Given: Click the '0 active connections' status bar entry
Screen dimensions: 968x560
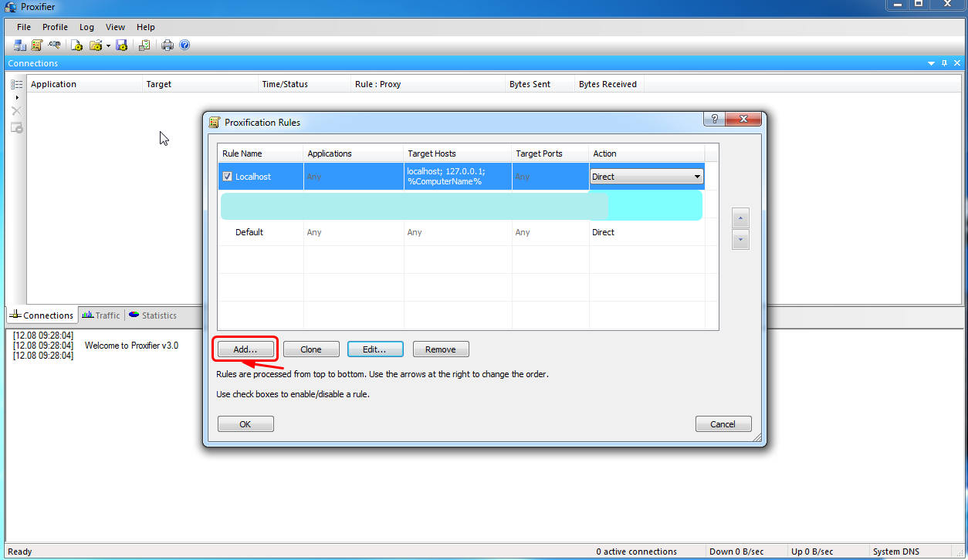Looking at the screenshot, I should 637,552.
